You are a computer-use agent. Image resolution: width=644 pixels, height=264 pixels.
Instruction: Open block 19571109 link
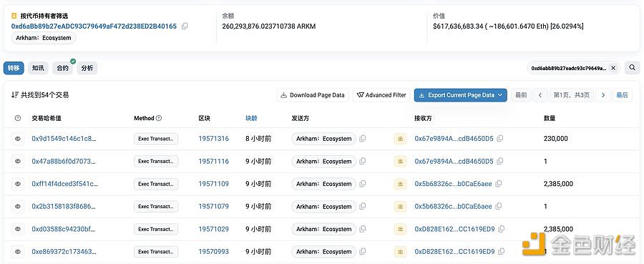213,184
